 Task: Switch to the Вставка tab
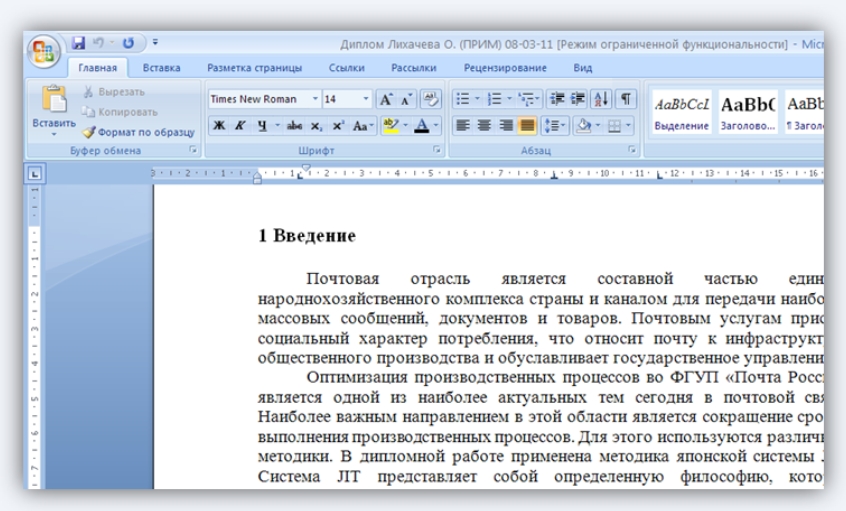point(161,68)
